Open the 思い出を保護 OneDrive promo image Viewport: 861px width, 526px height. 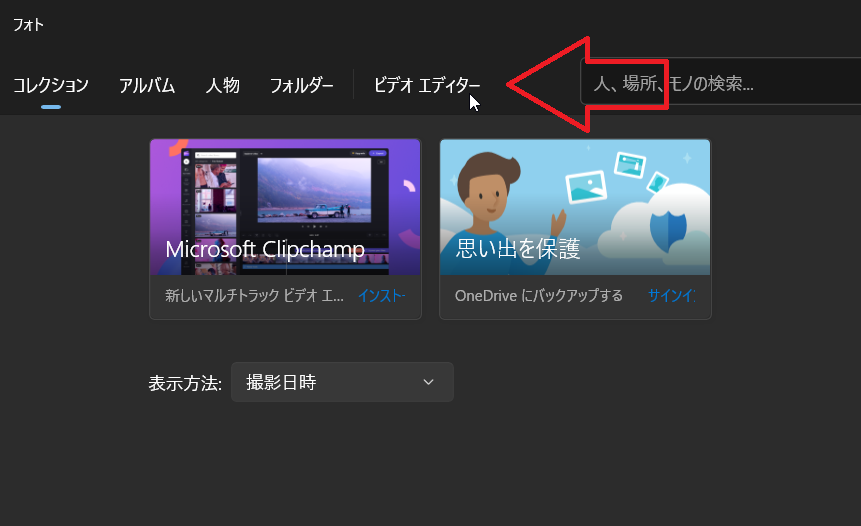(575, 207)
